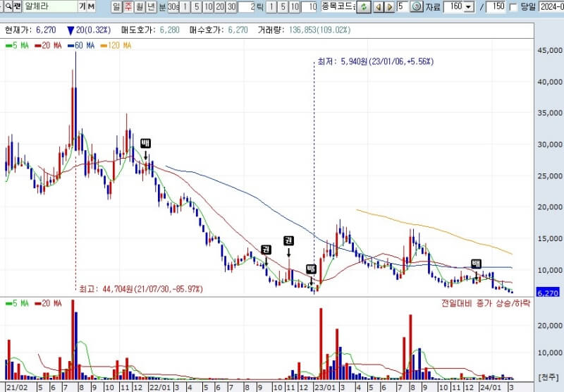Select the 30-minute interval button
Viewport: 564px width, 392px height.
click(232, 6)
